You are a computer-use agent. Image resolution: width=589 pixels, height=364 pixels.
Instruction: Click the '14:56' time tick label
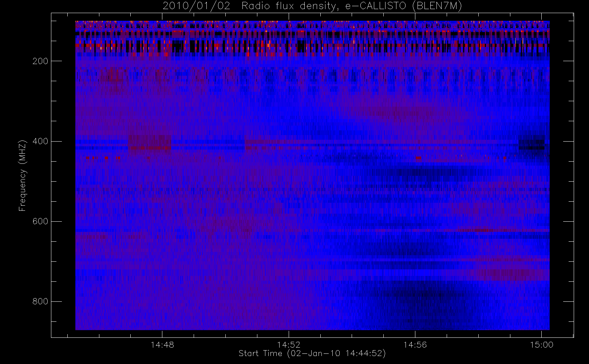[x=415, y=345]
